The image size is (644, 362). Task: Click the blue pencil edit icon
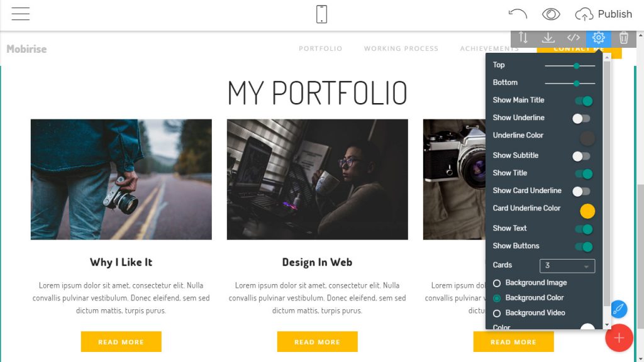tap(619, 309)
